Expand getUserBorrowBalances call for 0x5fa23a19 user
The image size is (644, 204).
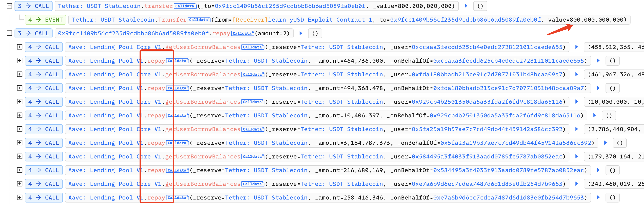(19, 129)
